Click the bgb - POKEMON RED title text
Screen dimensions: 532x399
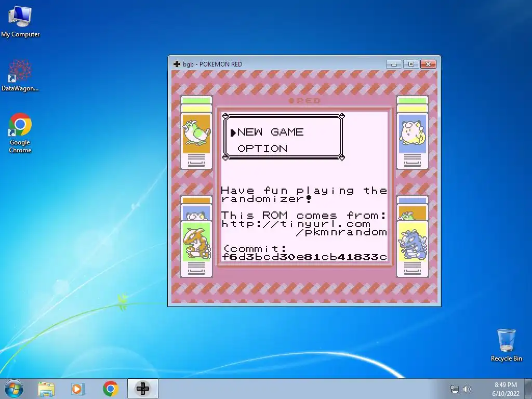click(x=212, y=64)
